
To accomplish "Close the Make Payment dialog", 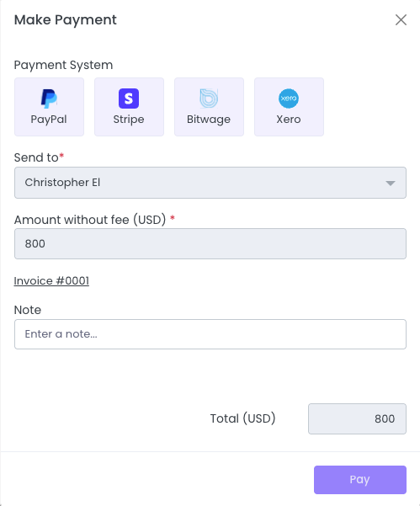I will pos(401,20).
